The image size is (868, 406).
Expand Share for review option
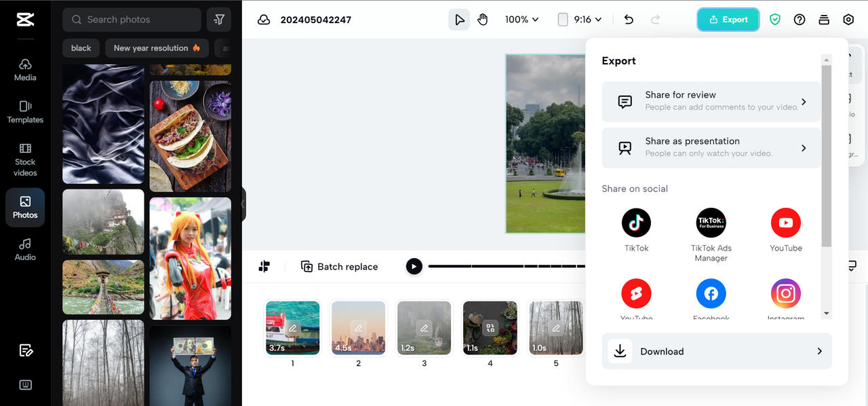click(711, 102)
